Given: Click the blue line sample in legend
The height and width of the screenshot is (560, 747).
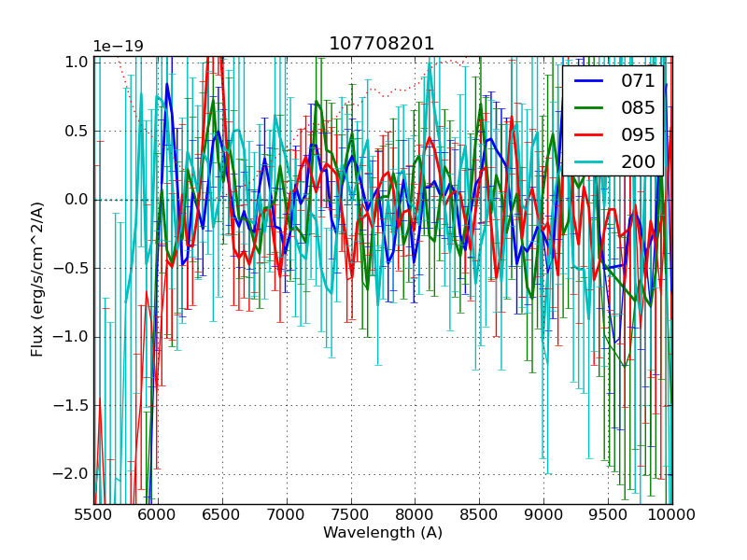Looking at the screenshot, I should click(589, 82).
